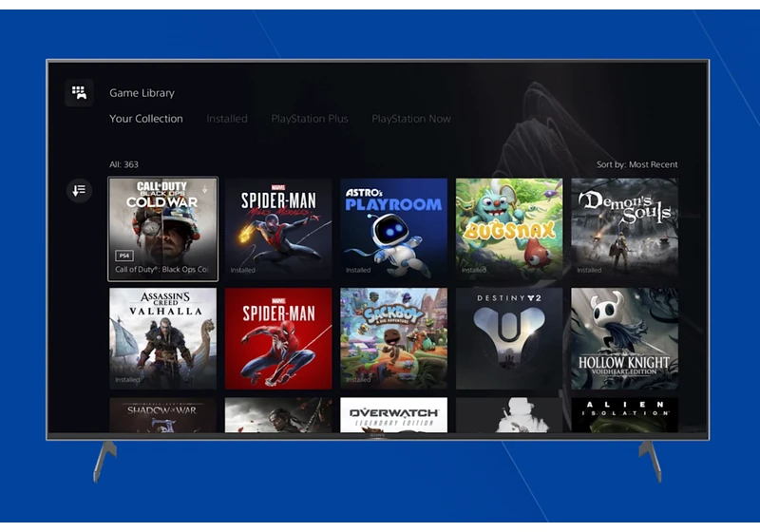The image size is (760, 532).
Task: Open the PlayStation Now tab
Action: pyautogui.click(x=411, y=119)
